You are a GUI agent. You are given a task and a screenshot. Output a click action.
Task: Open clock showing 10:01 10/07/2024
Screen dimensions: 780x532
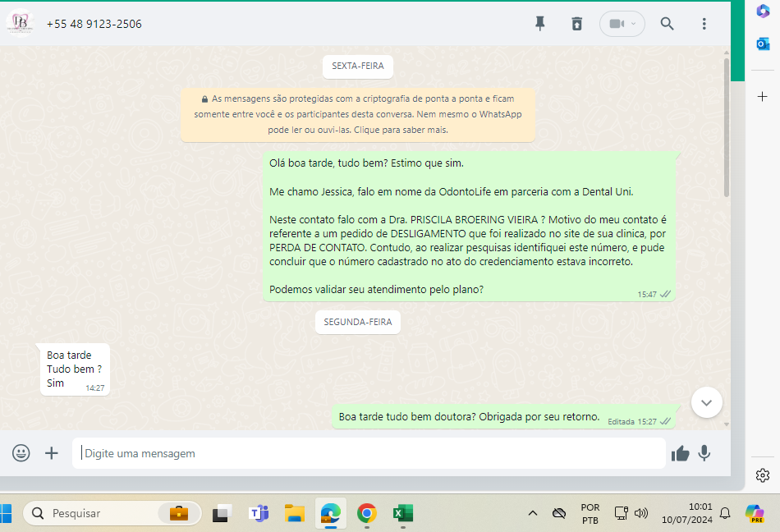point(686,513)
